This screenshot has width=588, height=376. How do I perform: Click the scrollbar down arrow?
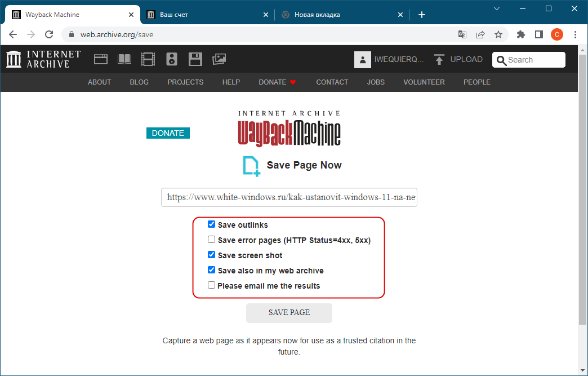click(583, 371)
